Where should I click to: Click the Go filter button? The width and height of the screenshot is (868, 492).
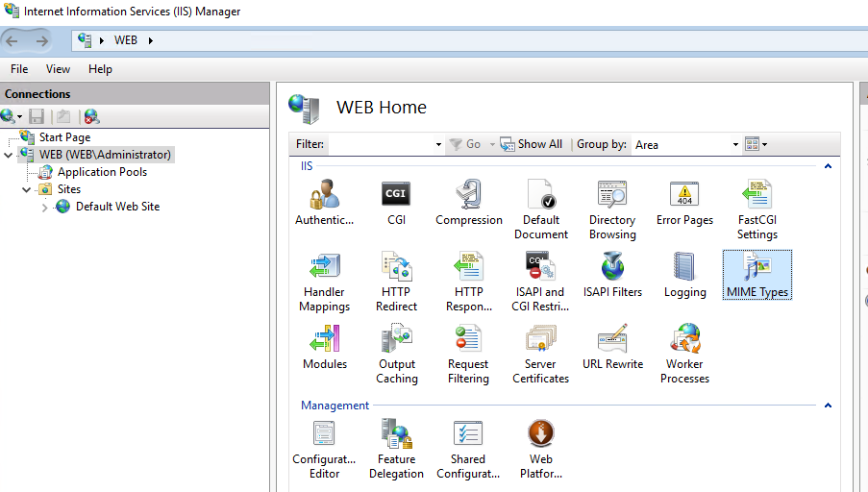click(x=465, y=144)
